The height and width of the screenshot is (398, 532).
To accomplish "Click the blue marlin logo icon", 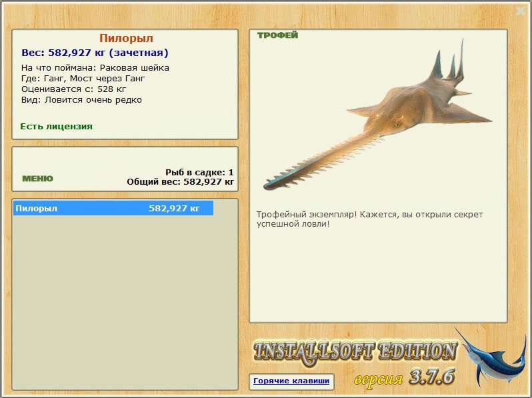I will click(x=489, y=356).
